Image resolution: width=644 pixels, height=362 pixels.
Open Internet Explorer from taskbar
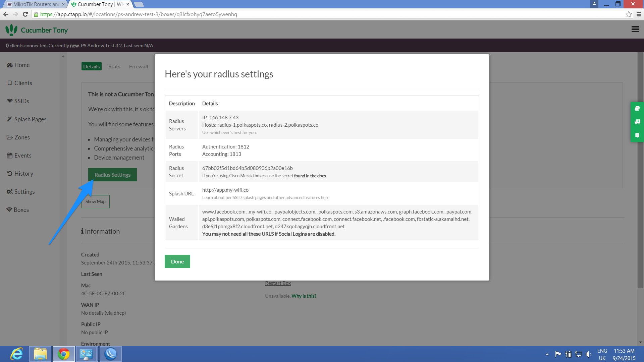[x=16, y=354]
